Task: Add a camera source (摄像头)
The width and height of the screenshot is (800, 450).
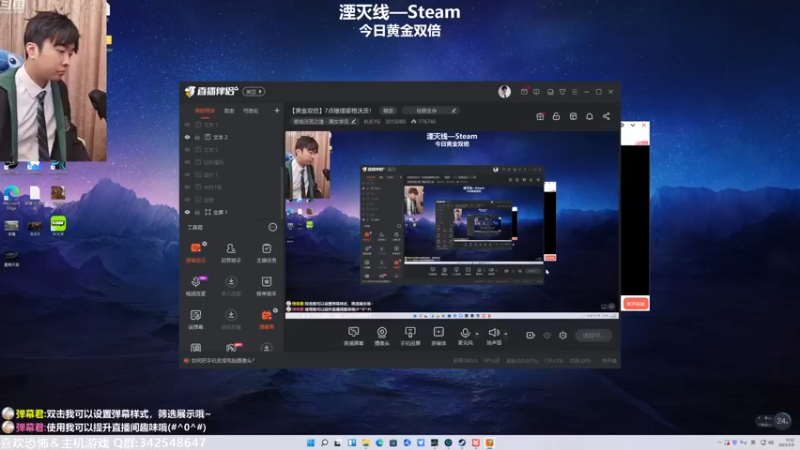Action: point(382,336)
